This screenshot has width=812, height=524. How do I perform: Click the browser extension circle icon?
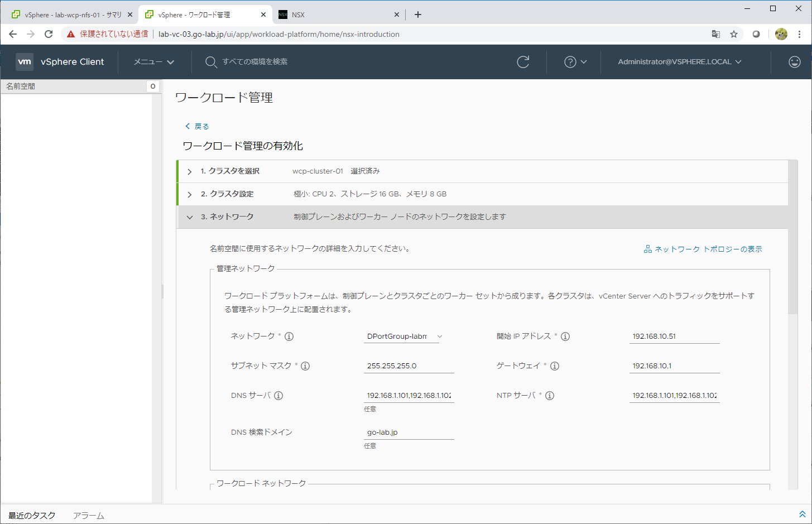click(756, 34)
